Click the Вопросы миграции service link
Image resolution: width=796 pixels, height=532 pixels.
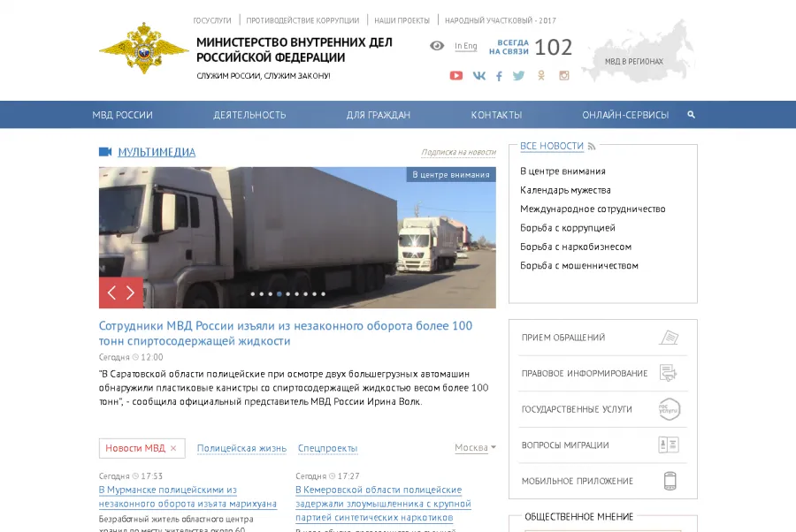(x=565, y=445)
